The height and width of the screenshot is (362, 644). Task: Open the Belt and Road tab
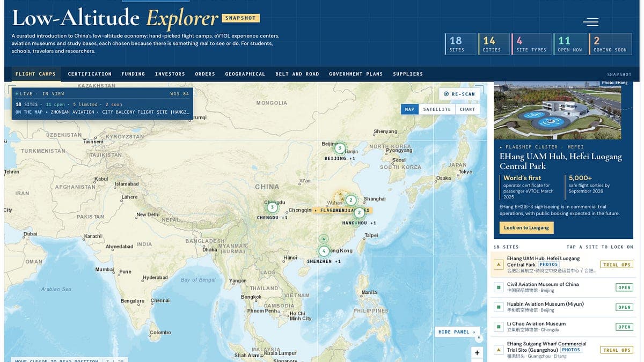click(297, 74)
